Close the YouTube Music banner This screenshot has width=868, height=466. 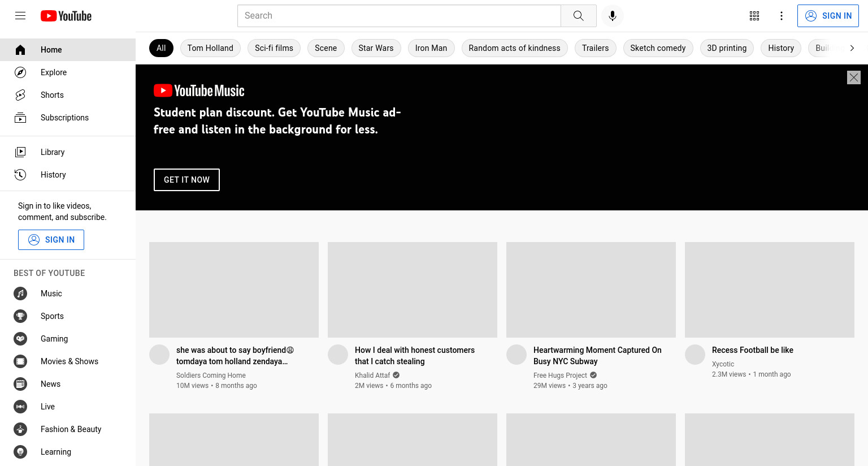point(854,77)
